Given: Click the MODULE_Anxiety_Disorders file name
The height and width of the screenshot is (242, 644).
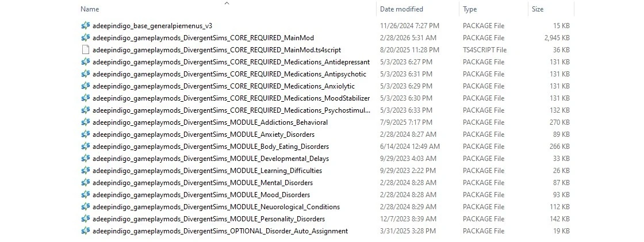Looking at the screenshot, I should click(x=203, y=135).
